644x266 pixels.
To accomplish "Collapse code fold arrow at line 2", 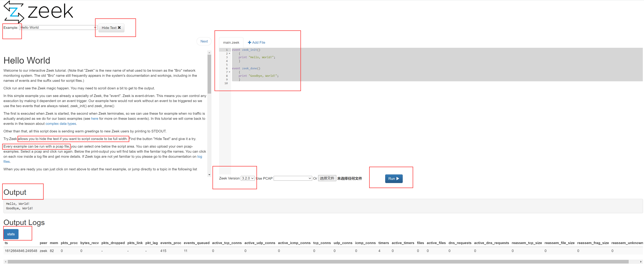I will click(x=229, y=53).
